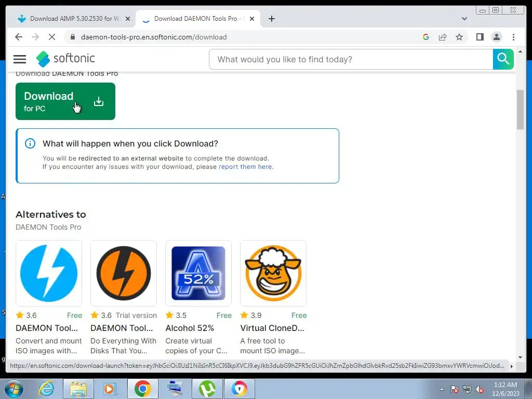Switch to the Download AIMP tab
The height and width of the screenshot is (399, 532).
[x=74, y=19]
